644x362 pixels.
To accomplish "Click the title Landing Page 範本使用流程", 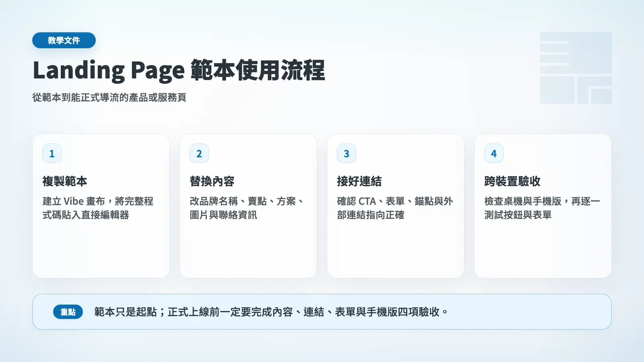I will [179, 70].
